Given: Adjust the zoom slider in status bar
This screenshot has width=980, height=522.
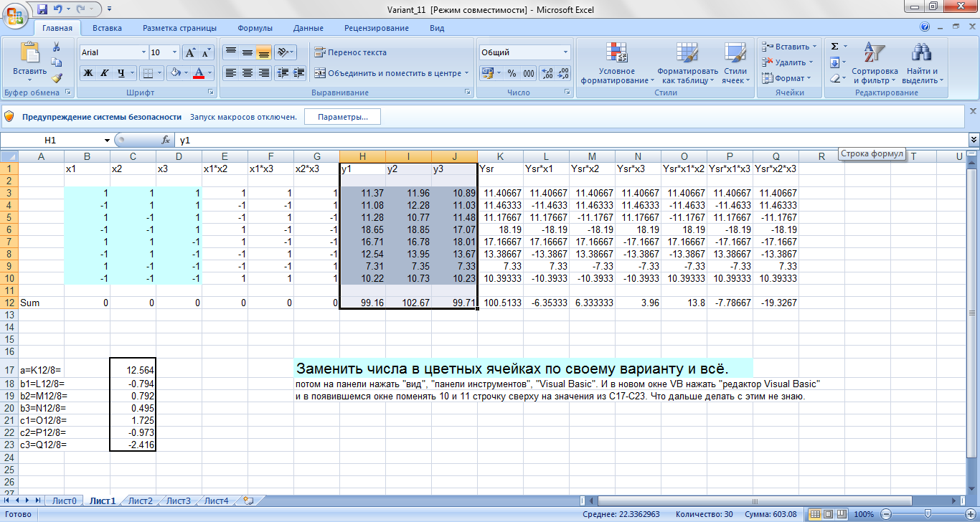Looking at the screenshot, I should (x=926, y=514).
